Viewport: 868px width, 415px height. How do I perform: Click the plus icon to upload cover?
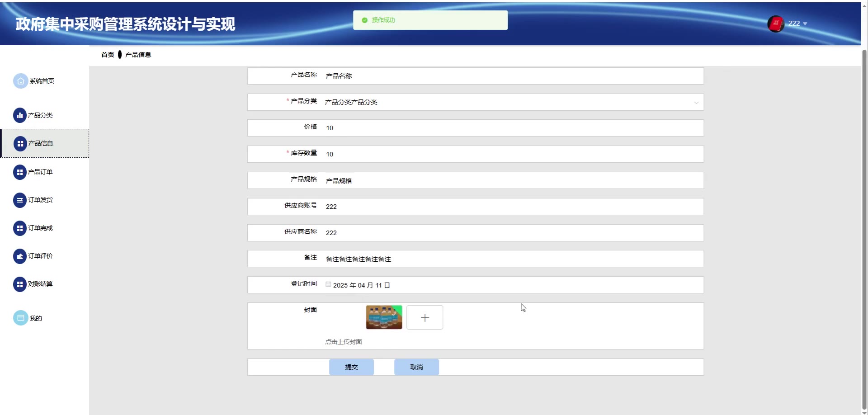pos(425,318)
